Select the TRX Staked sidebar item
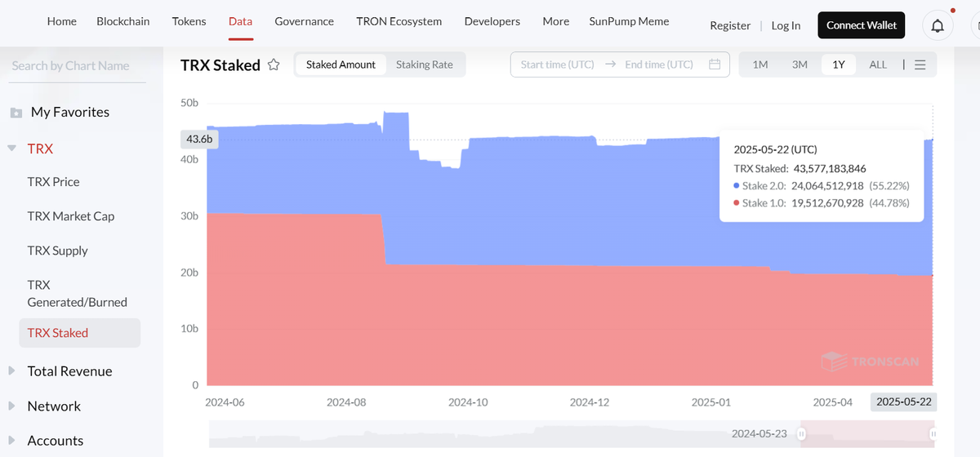980x457 pixels. 79,333
